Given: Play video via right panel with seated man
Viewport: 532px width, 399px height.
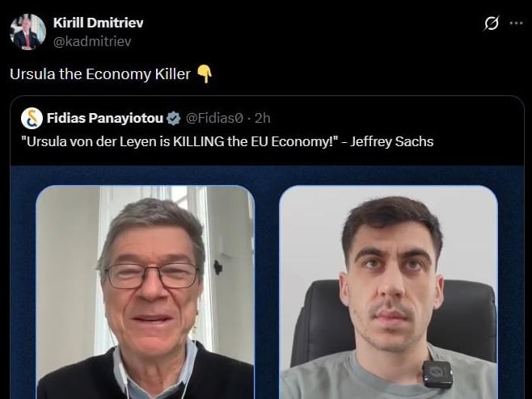Looking at the screenshot, I should click(x=388, y=292).
